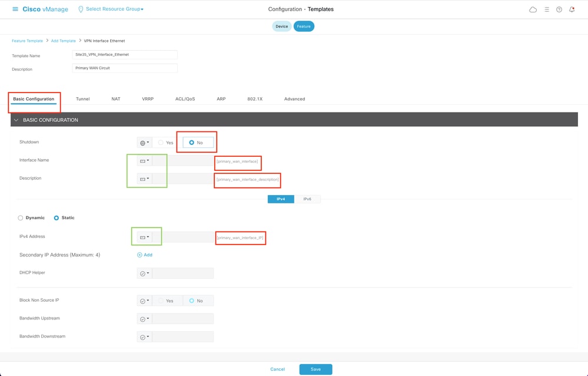Screen dimensions: 588x376
Task: Click the 'VPN Interface Ethernet' breadcrumb text
Action: pyautogui.click(x=104, y=41)
